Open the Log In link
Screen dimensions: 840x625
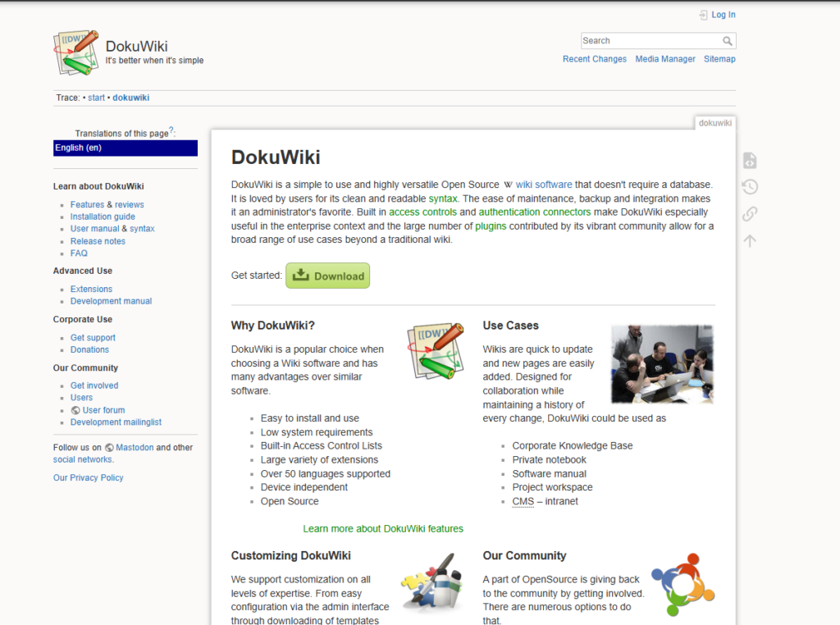pyautogui.click(x=723, y=15)
